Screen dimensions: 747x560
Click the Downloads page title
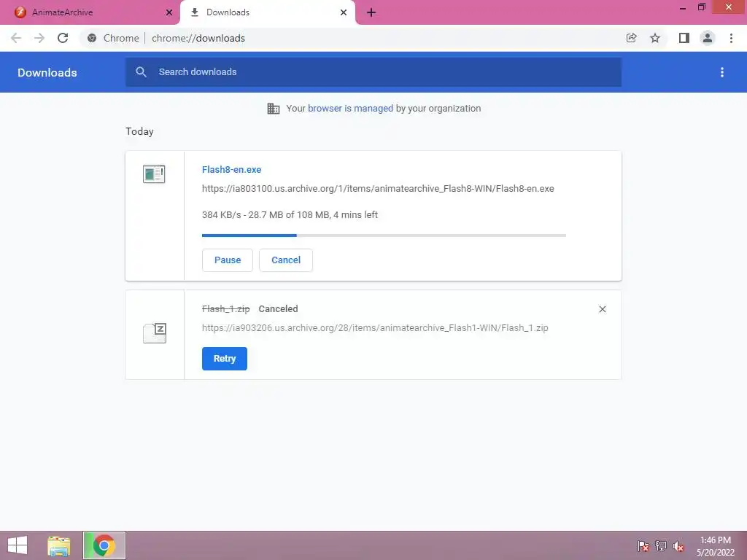coord(47,72)
